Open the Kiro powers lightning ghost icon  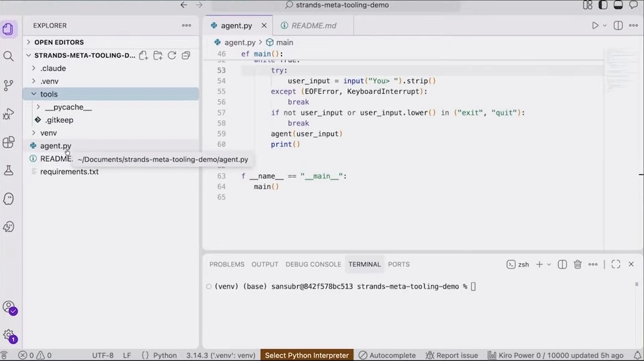pyautogui.click(x=8, y=227)
